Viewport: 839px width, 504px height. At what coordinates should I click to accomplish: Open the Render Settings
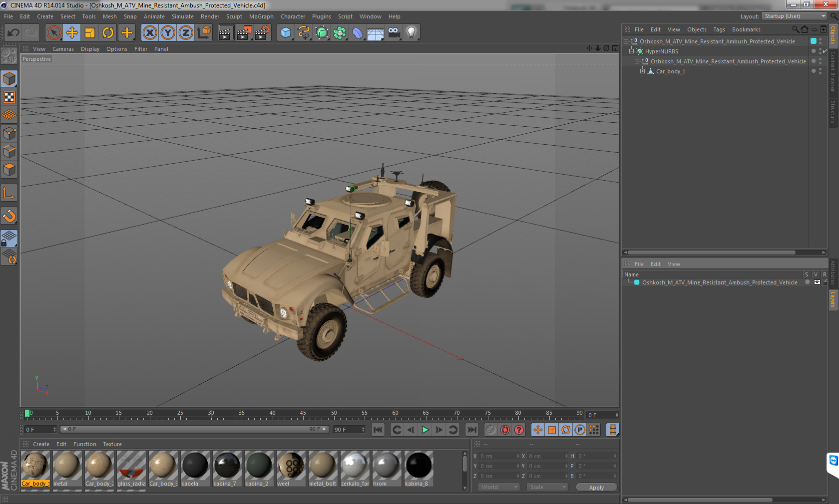(263, 33)
